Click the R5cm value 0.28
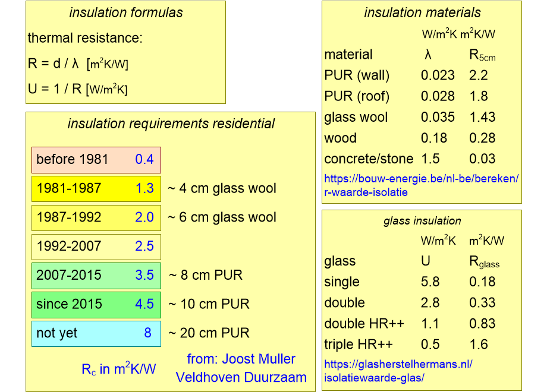 (x=482, y=138)
